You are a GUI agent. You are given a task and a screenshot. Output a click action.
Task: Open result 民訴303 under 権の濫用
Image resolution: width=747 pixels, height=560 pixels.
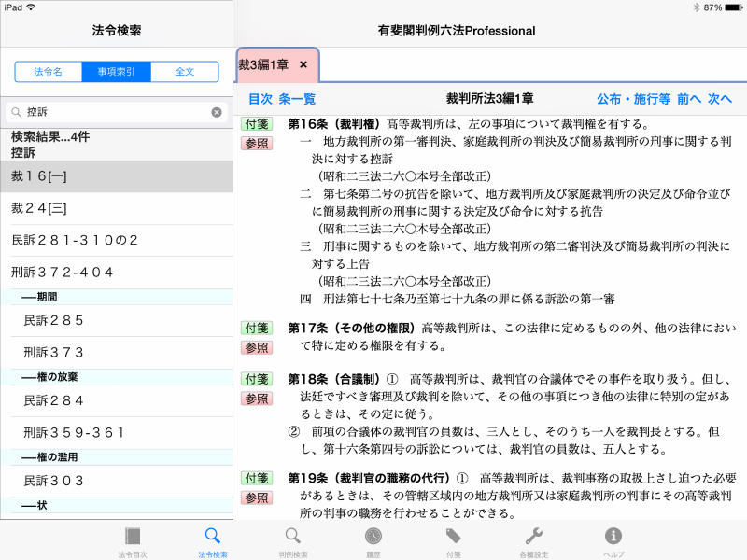(116, 481)
